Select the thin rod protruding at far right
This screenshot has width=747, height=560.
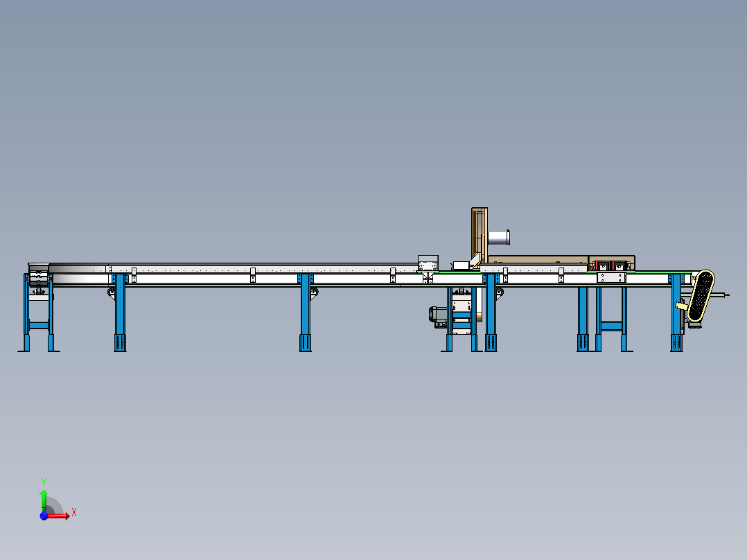coord(719,295)
